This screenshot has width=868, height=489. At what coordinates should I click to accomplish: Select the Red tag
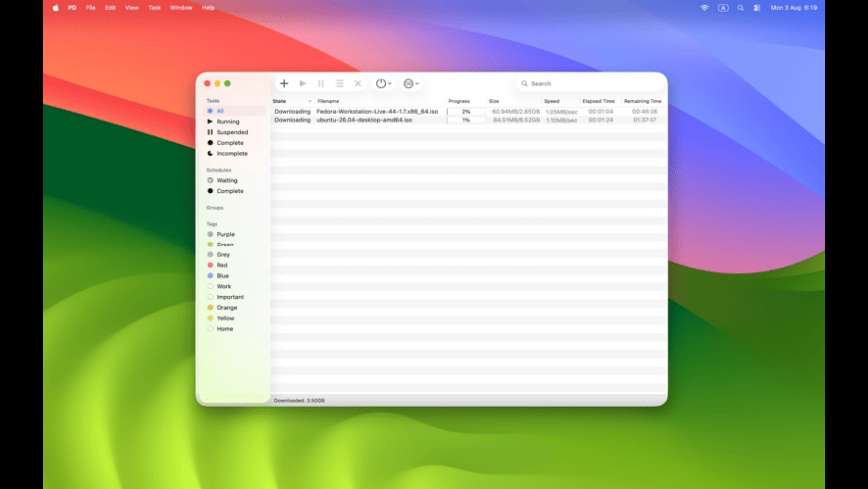pos(234,265)
